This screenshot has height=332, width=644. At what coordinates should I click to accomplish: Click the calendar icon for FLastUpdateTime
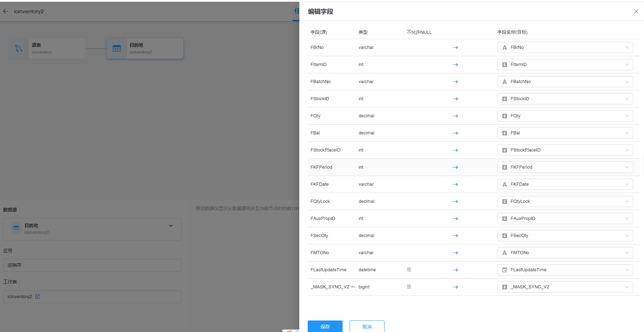(x=505, y=270)
